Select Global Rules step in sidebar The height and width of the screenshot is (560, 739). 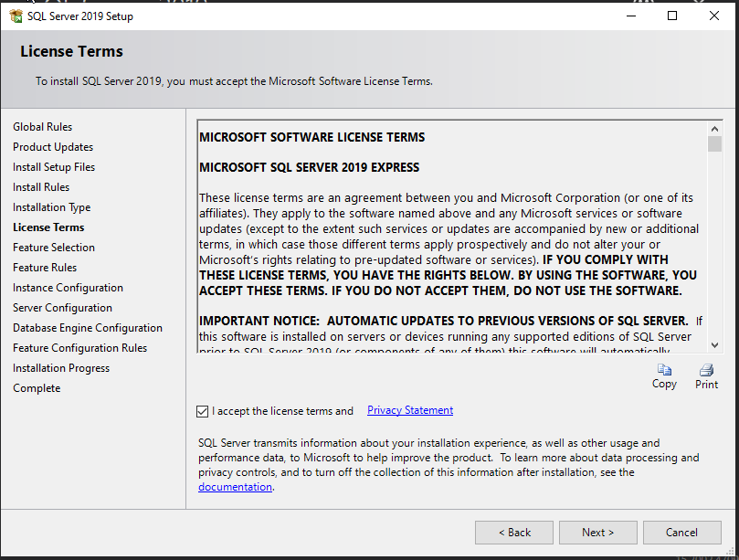42,127
